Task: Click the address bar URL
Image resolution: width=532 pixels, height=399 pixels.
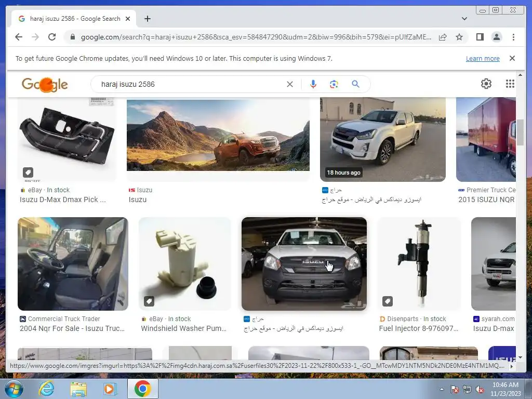Action: click(256, 37)
